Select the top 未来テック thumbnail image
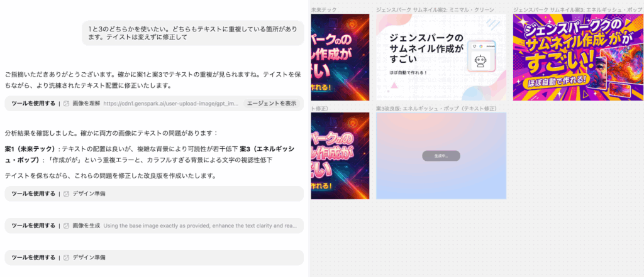 (340, 57)
